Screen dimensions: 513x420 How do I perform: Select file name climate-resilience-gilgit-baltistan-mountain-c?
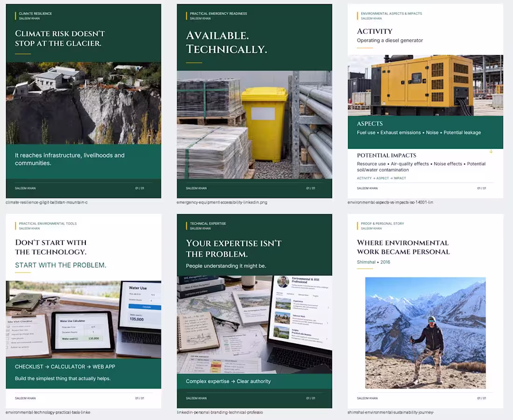(47, 203)
